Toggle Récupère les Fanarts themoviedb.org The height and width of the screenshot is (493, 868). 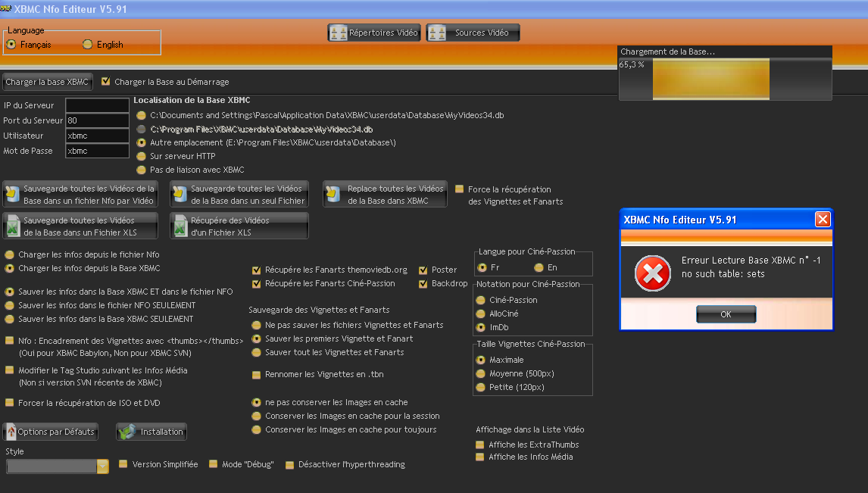coord(256,270)
